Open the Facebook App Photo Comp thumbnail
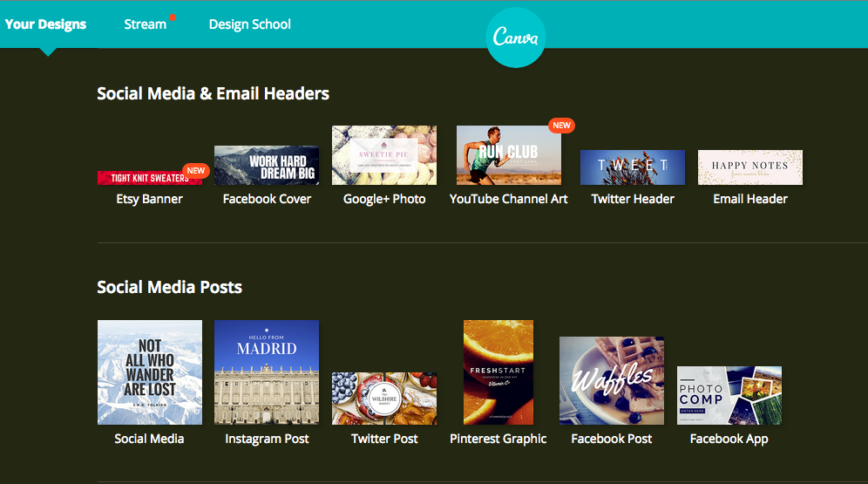868x484 pixels. (x=729, y=395)
